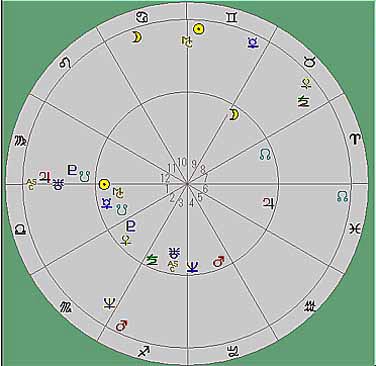Click the yellow Sun near Gemini

[x=199, y=30]
